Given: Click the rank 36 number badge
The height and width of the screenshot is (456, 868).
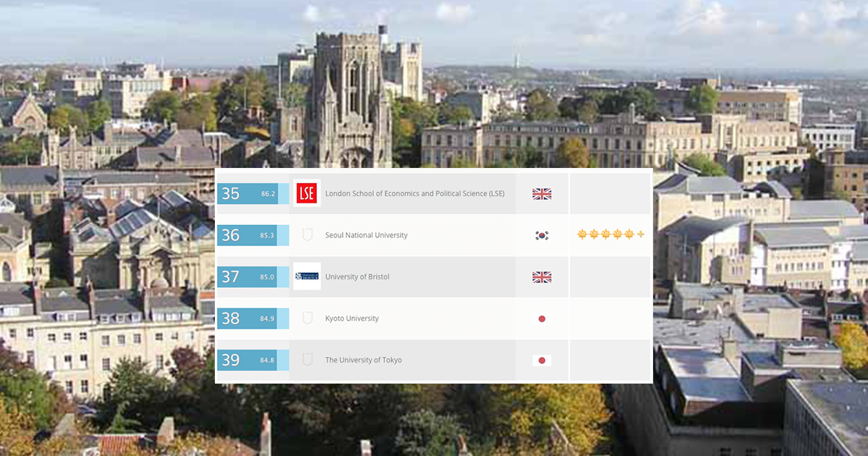Looking at the screenshot, I should coord(231,235).
